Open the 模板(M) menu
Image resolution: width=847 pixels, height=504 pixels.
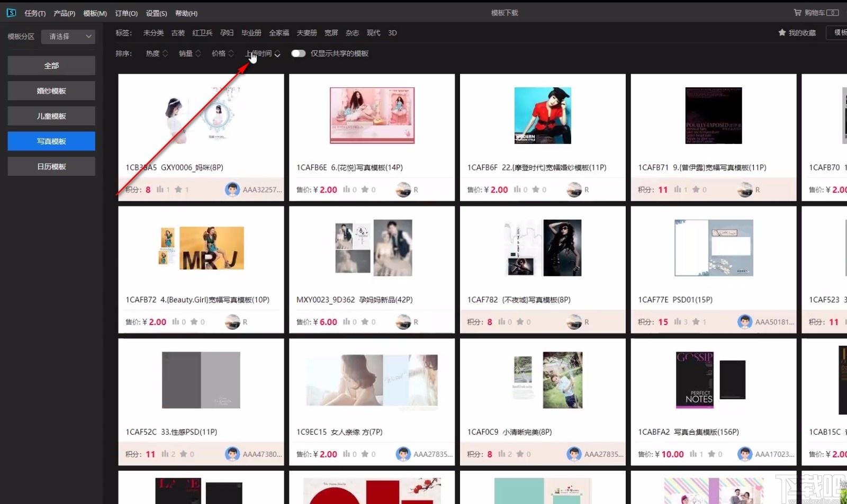[95, 13]
